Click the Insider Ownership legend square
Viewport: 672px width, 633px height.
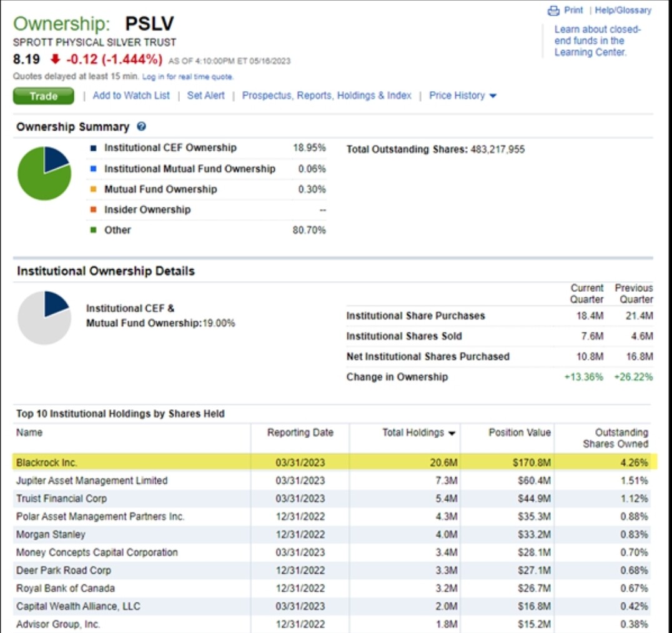click(94, 210)
